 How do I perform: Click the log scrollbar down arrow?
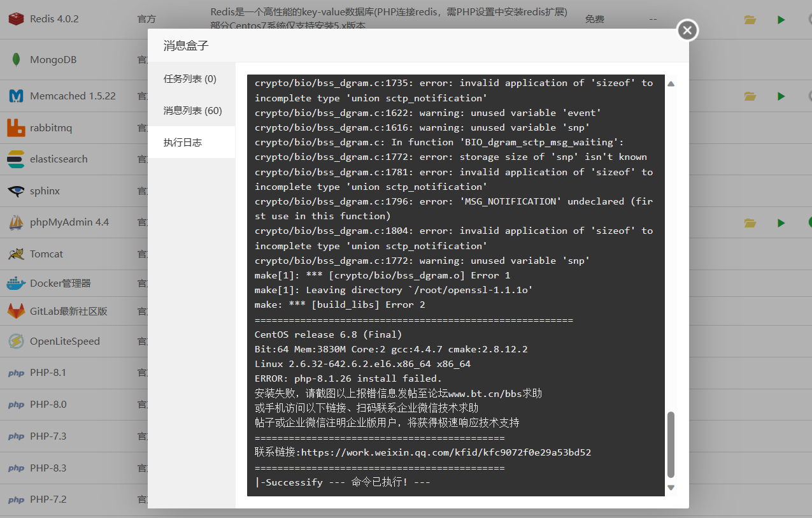[671, 487]
